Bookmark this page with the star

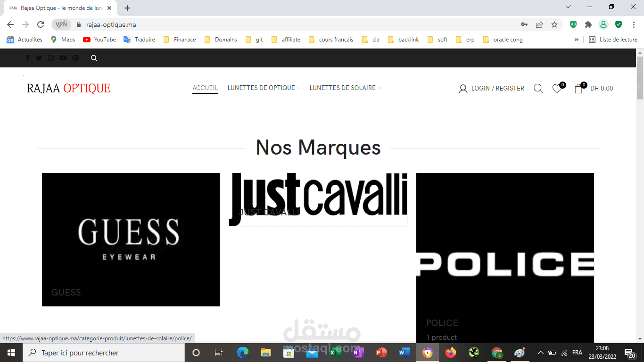pos(554,25)
